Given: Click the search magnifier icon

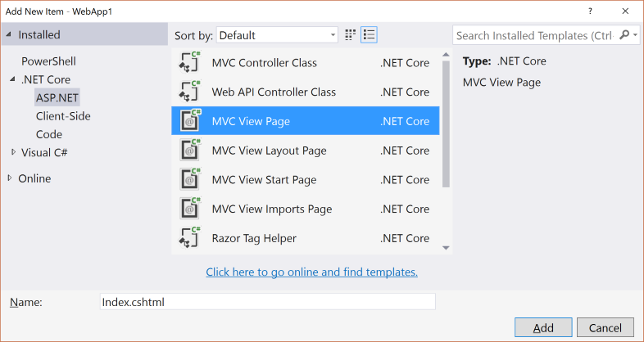Looking at the screenshot, I should tap(624, 35).
